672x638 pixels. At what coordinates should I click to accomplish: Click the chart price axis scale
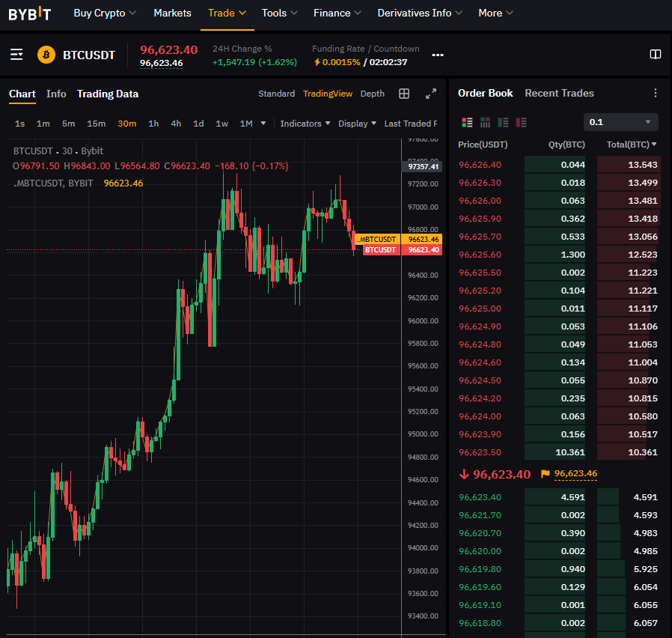[x=423, y=386]
